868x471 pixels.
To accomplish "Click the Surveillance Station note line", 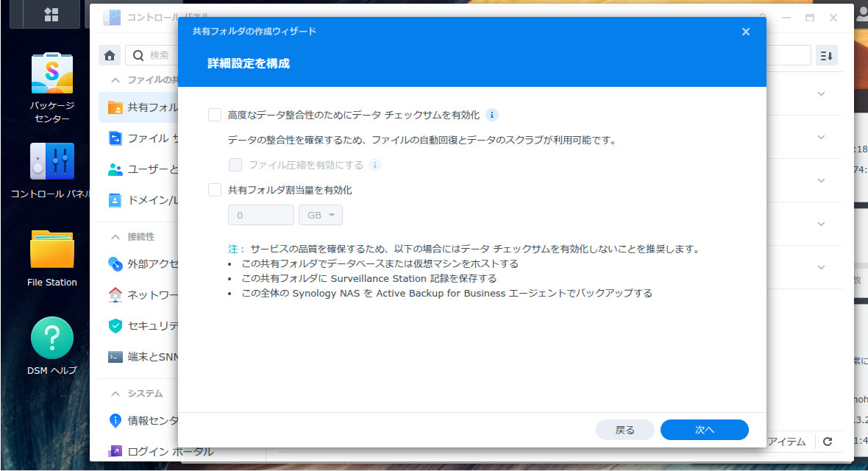I will (x=369, y=278).
